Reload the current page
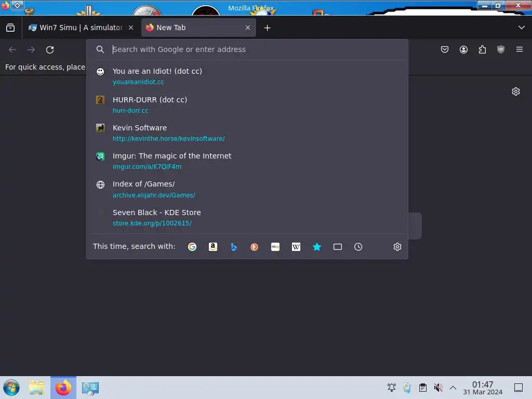Viewport: 532px width, 399px height. click(50, 49)
